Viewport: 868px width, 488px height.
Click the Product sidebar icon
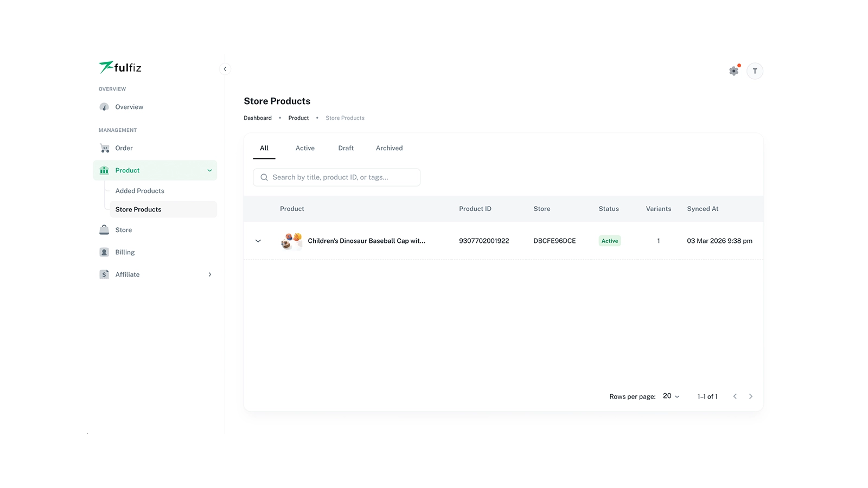104,170
